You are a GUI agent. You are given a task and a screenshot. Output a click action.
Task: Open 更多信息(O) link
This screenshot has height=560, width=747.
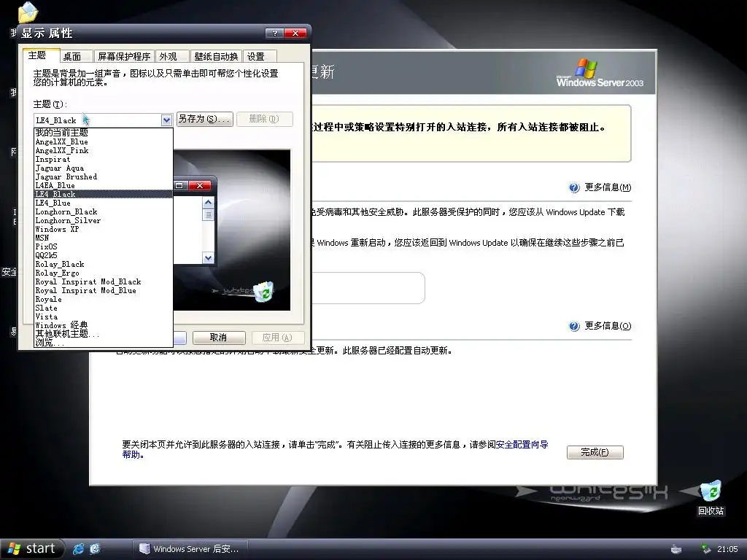pos(608,326)
